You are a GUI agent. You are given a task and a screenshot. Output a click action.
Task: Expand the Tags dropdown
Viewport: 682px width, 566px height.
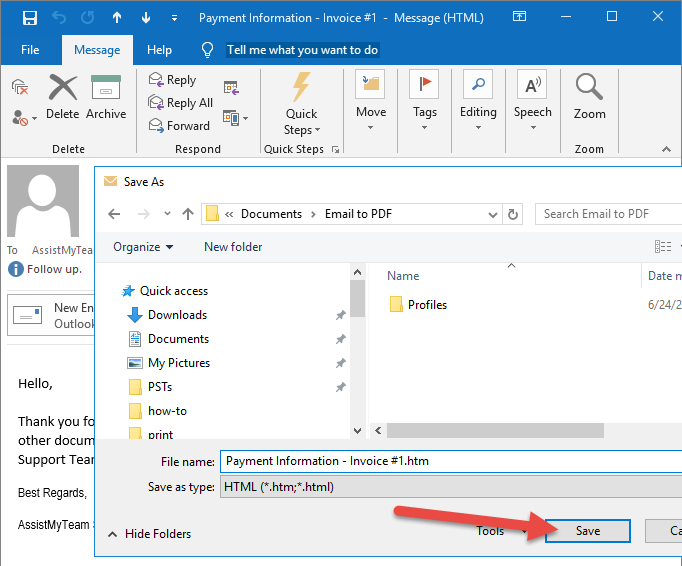(425, 112)
